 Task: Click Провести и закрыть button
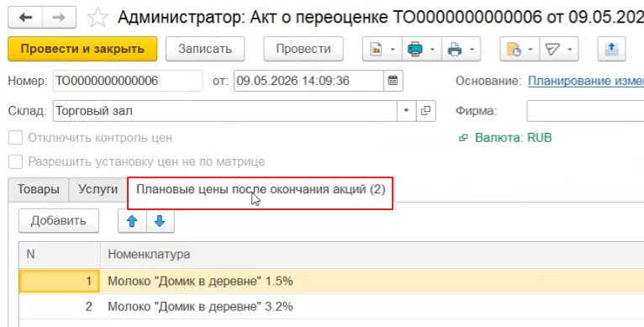[x=82, y=49]
